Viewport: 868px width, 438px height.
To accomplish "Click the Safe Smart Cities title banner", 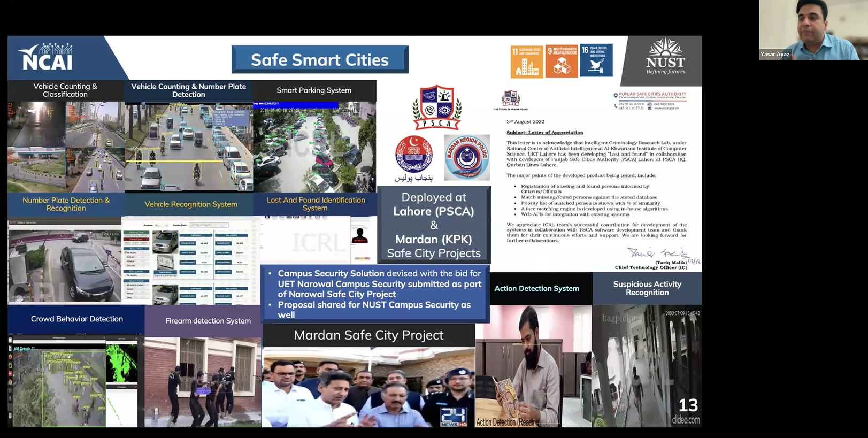I will tap(320, 60).
